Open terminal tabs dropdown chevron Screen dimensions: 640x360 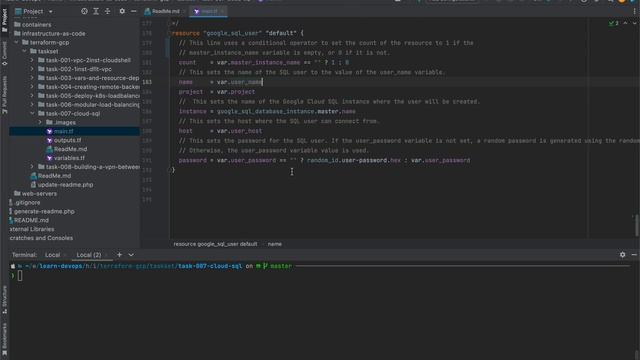(131, 255)
